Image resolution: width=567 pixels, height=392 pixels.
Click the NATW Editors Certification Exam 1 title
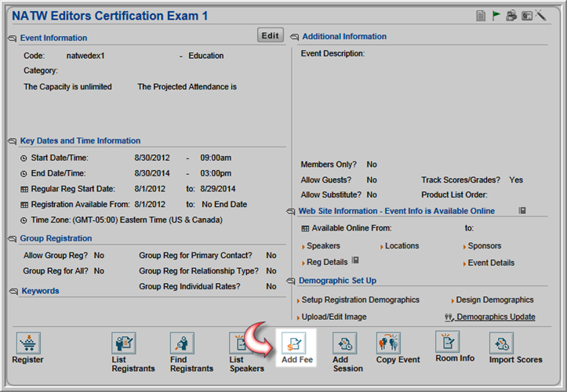[110, 16]
